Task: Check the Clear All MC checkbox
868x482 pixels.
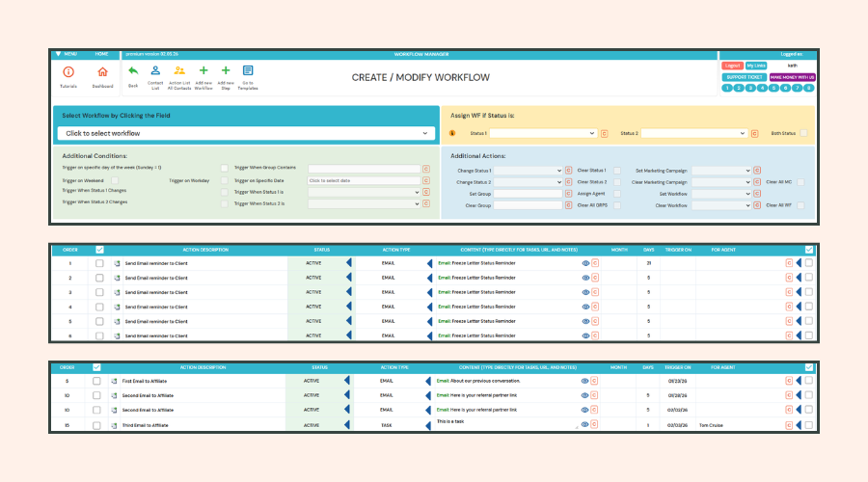Action: coord(800,182)
